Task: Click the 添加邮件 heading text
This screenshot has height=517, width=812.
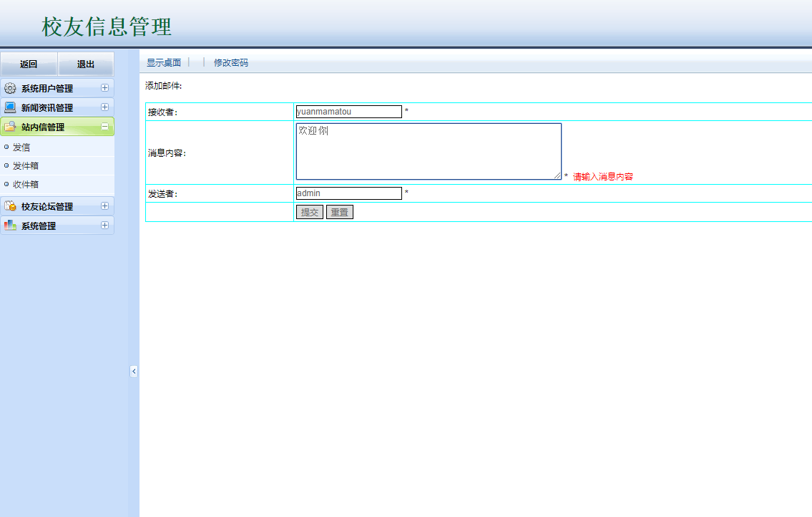Action: pos(164,85)
